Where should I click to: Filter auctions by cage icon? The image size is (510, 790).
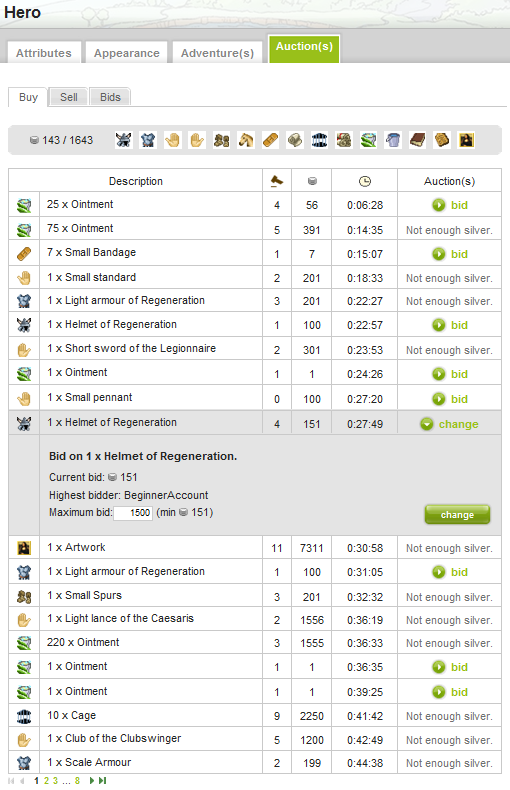pos(320,140)
